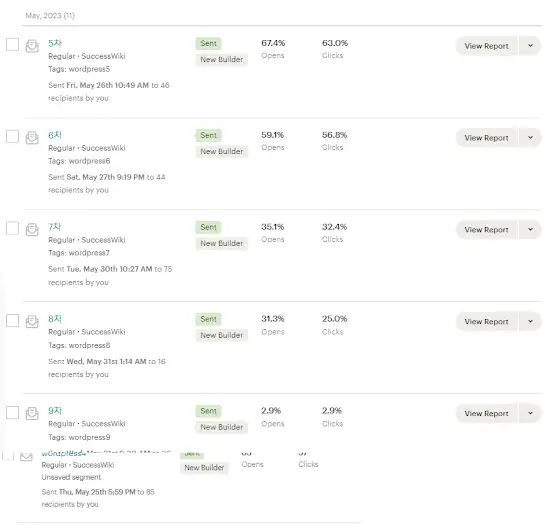Image resolution: width=560 pixels, height=525 pixels.
Task: Open the options arrow for campaign 7차
Action: pos(530,229)
